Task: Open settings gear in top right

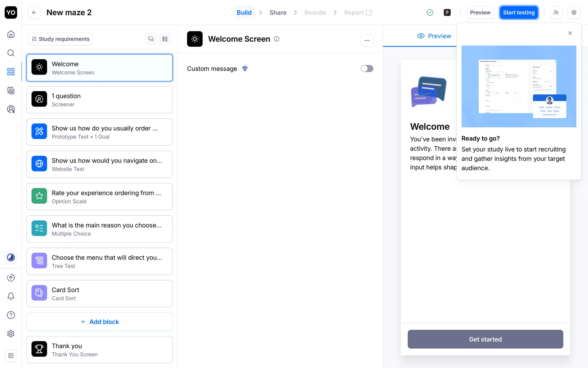Action: [x=574, y=13]
